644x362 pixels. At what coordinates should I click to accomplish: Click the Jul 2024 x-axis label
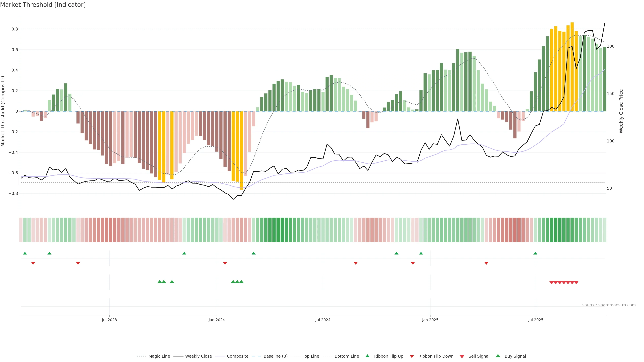(x=323, y=320)
